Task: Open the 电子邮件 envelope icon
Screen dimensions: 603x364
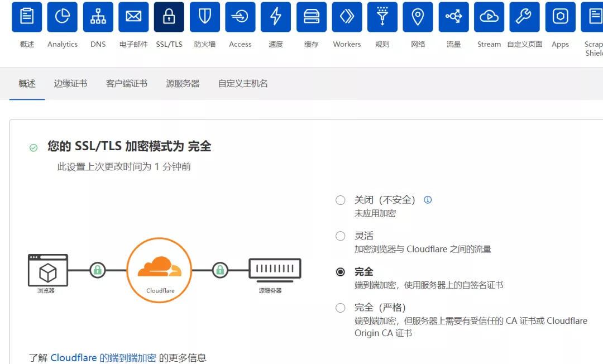Action: (133, 17)
